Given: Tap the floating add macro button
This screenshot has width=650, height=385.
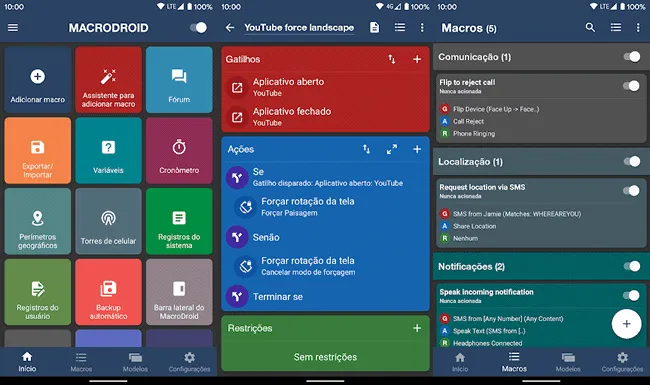Looking at the screenshot, I should point(626,324).
